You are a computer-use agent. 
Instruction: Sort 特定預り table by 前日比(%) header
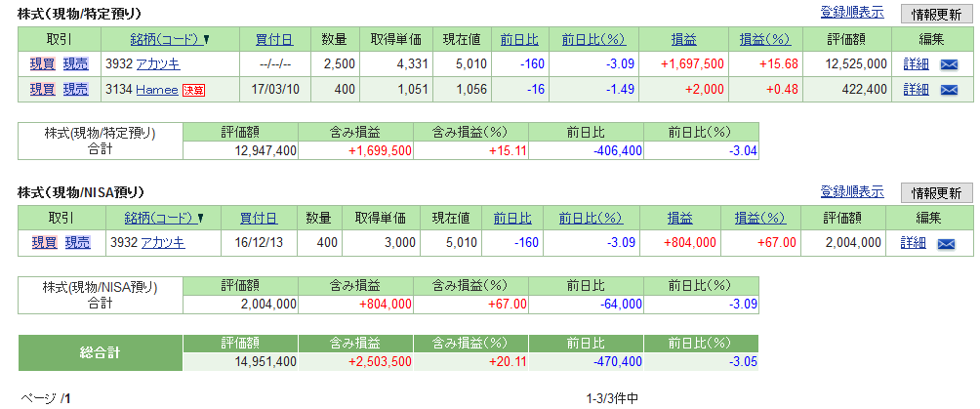593,39
